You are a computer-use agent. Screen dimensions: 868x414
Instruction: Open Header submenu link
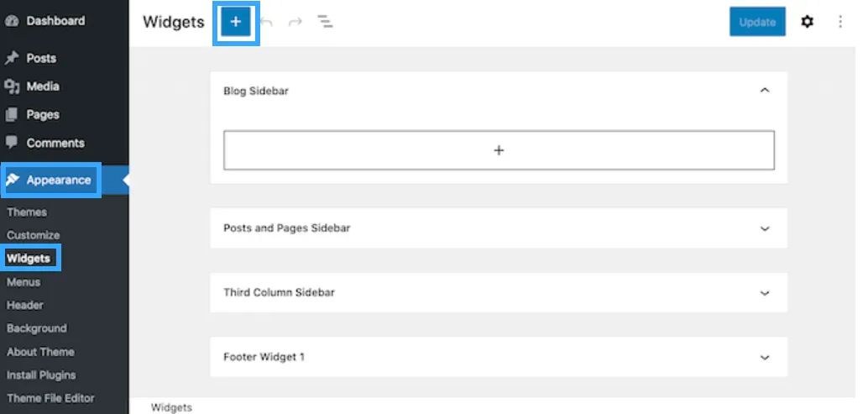[x=25, y=305]
